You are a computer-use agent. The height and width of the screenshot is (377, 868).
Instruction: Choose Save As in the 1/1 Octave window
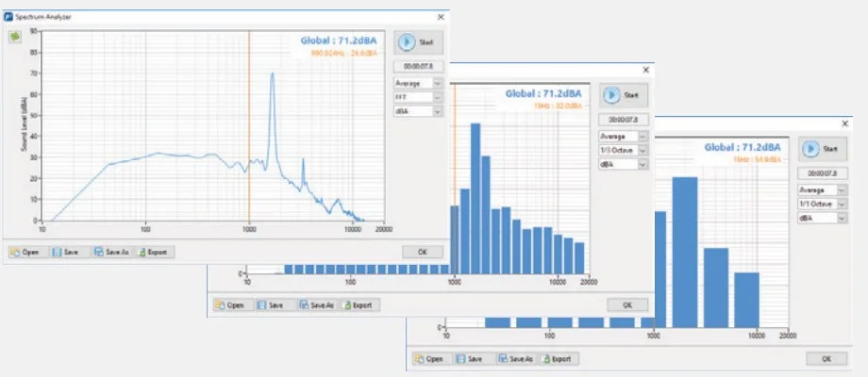coord(516,359)
